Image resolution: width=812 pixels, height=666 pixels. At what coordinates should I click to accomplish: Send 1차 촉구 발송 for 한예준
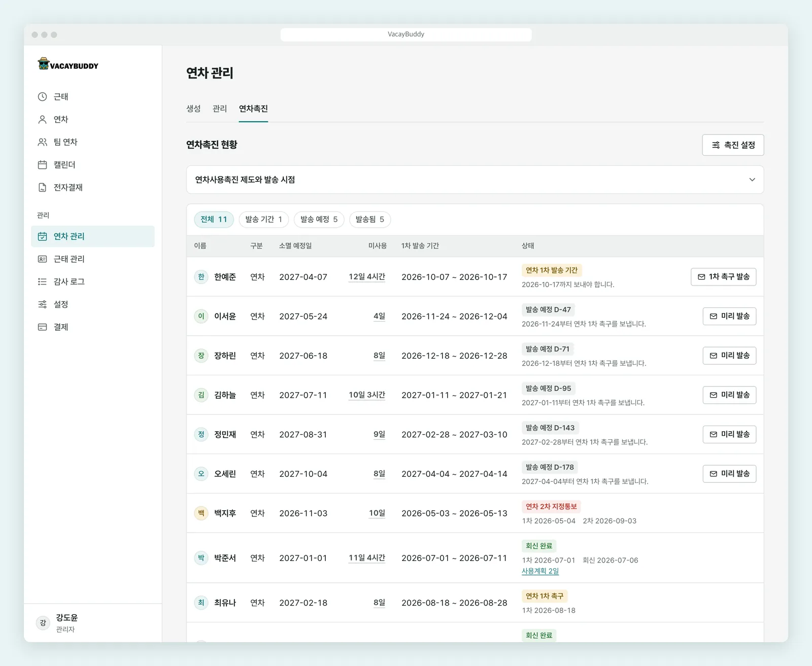click(x=724, y=277)
